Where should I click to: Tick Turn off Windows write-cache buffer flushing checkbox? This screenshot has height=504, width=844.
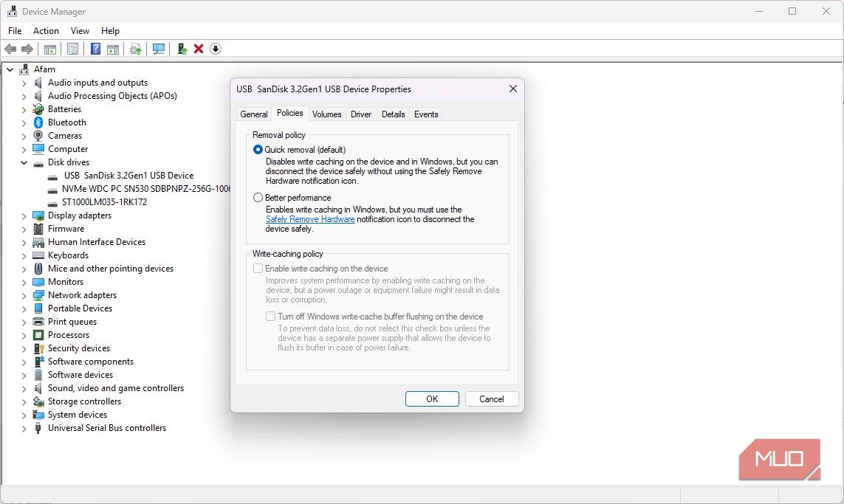point(271,317)
